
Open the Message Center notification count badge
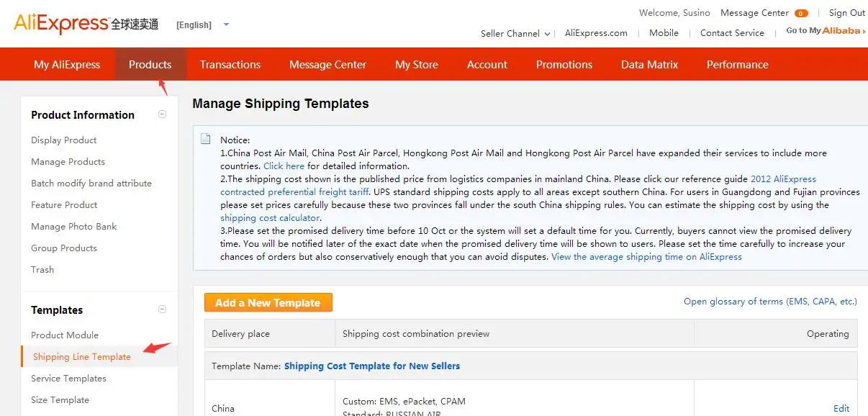coord(801,13)
